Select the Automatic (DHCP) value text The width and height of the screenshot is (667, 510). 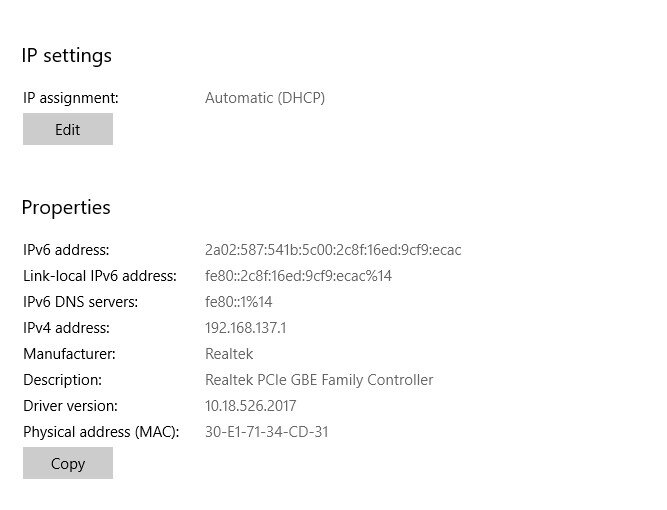click(265, 98)
